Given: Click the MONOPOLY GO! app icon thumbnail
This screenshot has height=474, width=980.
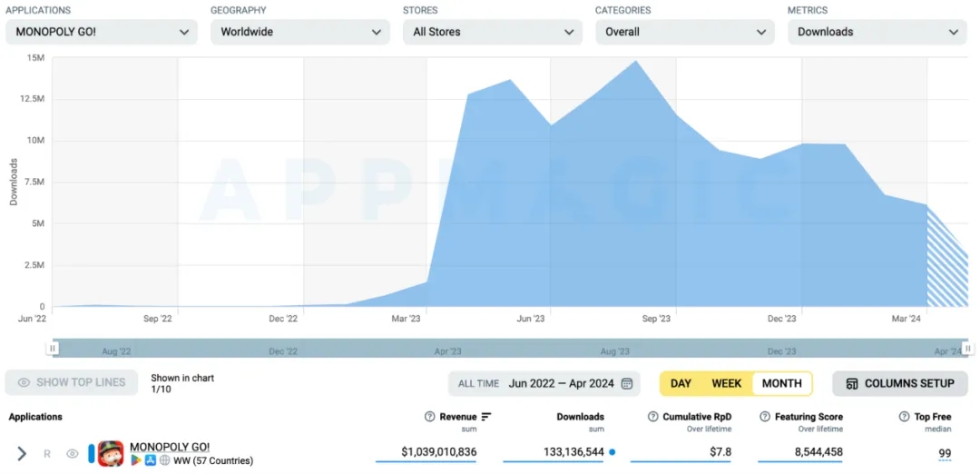Looking at the screenshot, I should coord(111,453).
